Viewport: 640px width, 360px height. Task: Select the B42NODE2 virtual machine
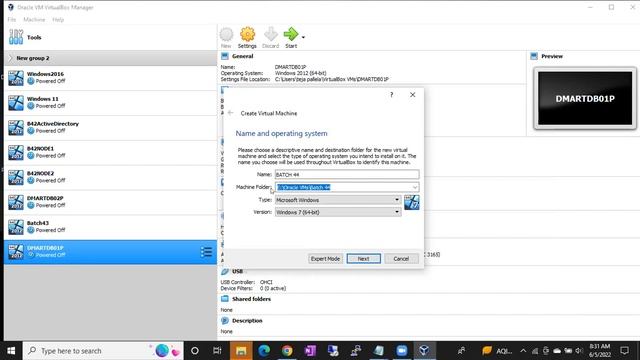point(110,177)
